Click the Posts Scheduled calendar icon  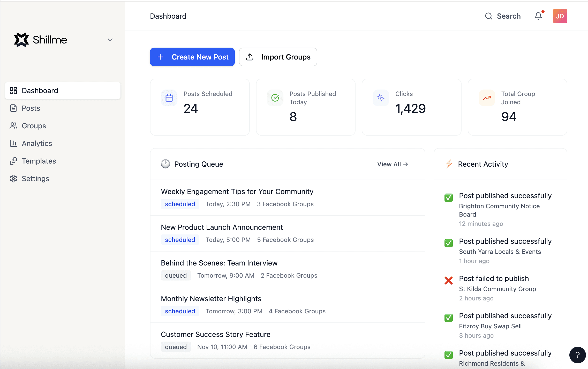(169, 98)
